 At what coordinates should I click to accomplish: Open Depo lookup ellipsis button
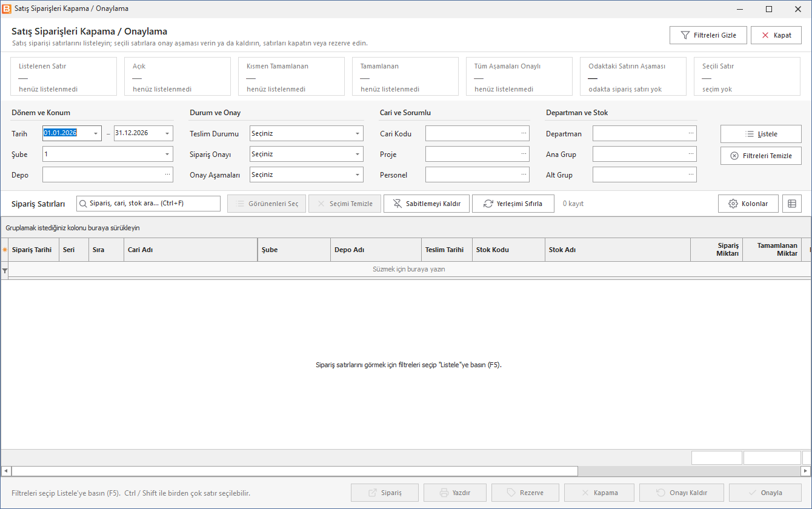click(167, 175)
